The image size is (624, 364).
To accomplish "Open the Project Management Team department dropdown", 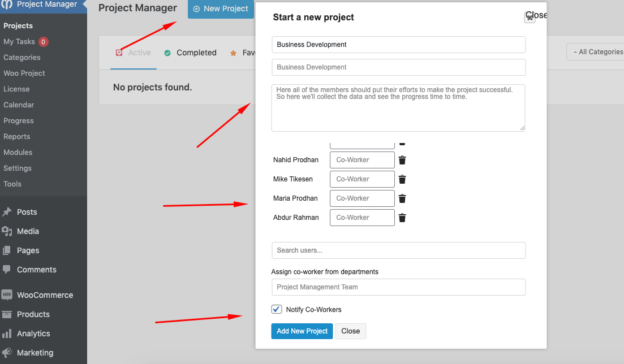I will 398,287.
